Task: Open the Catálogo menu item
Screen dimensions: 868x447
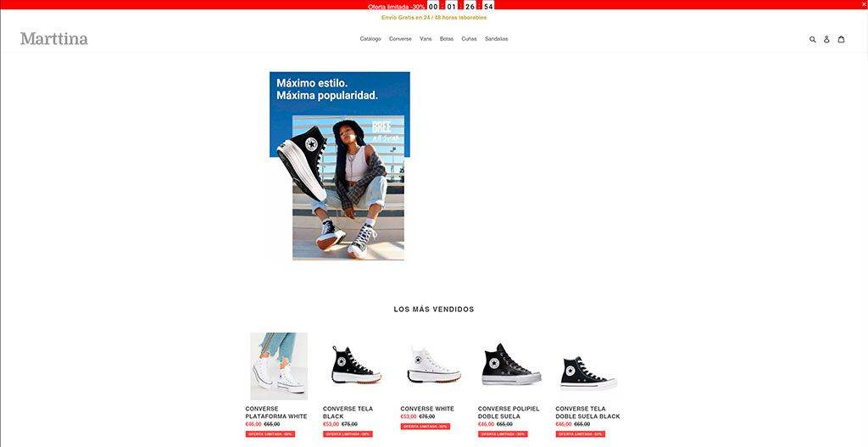Action: 370,39
